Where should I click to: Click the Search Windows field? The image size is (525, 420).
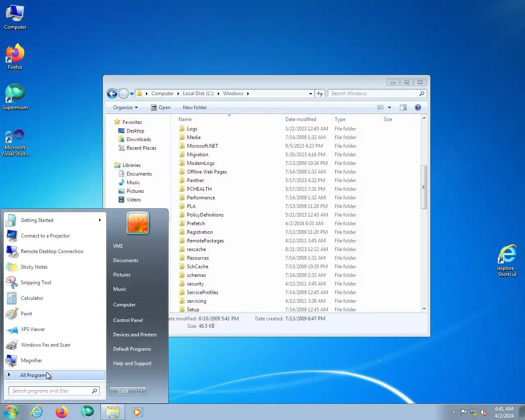tap(377, 94)
